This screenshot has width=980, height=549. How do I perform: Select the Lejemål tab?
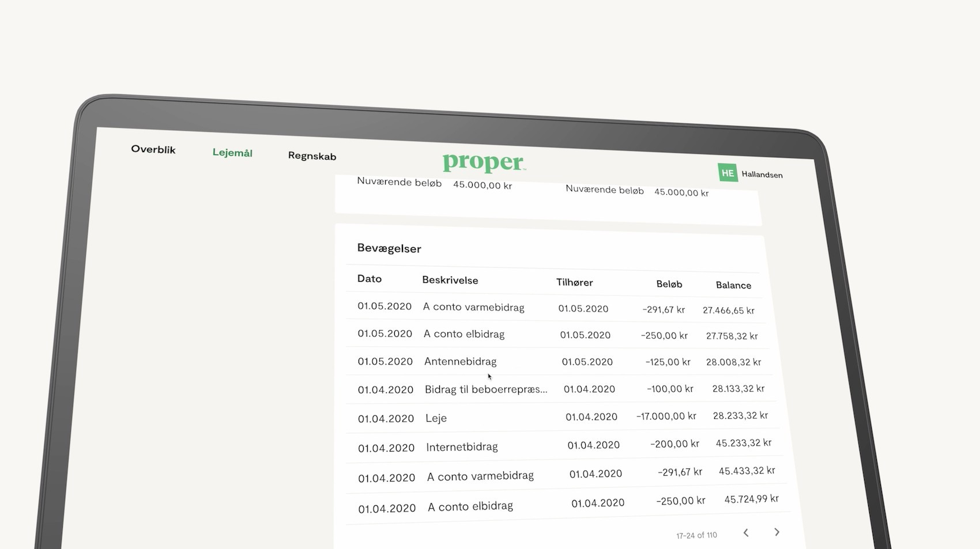pyautogui.click(x=232, y=153)
